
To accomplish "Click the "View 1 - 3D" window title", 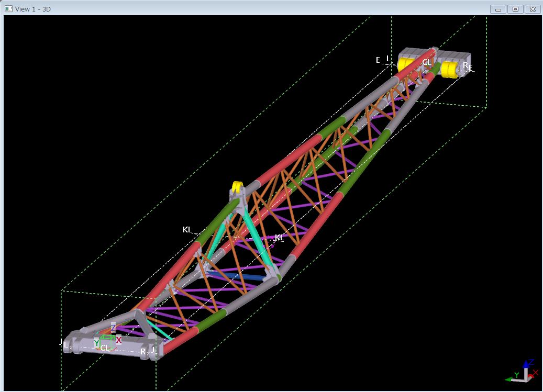I will 33,9.
